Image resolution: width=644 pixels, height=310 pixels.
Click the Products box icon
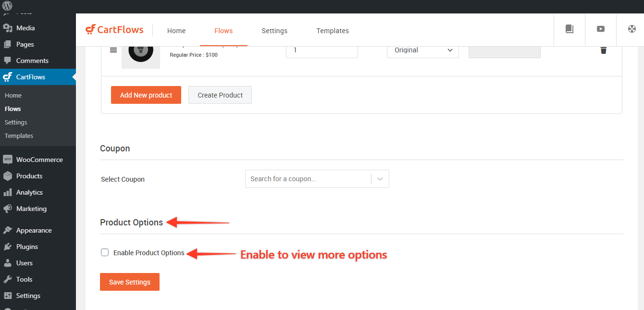8,176
